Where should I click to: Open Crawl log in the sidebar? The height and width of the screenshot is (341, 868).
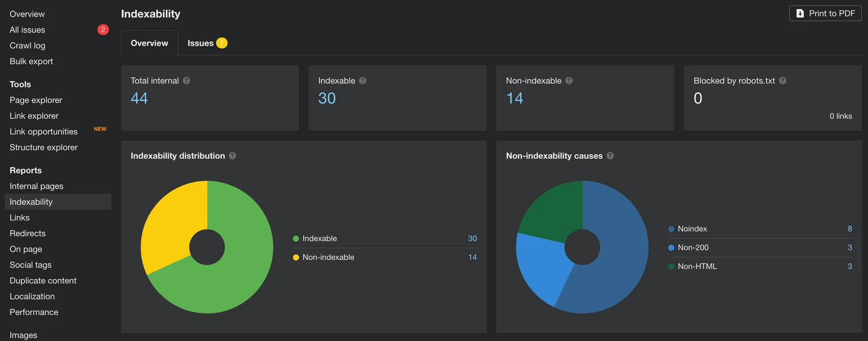(27, 46)
